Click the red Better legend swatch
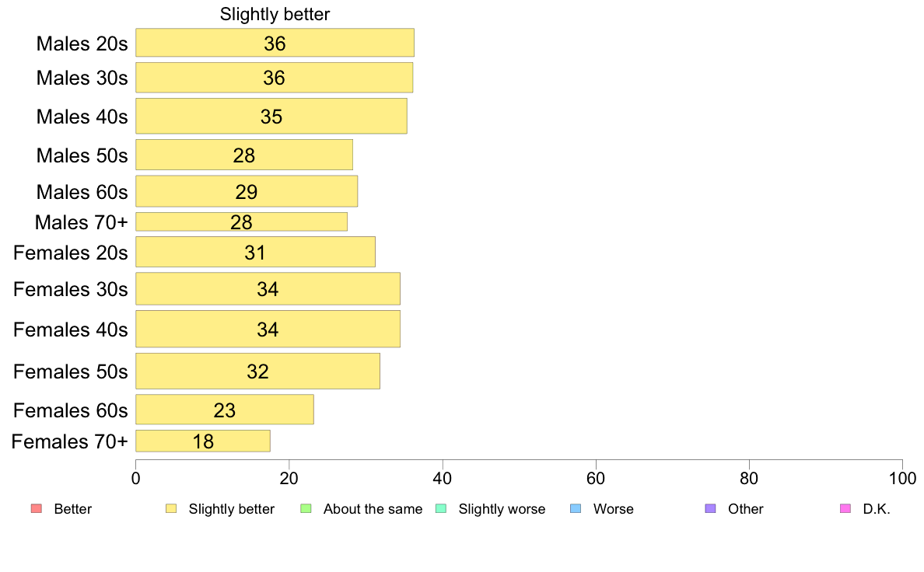The height and width of the screenshot is (572, 924). click(x=37, y=508)
